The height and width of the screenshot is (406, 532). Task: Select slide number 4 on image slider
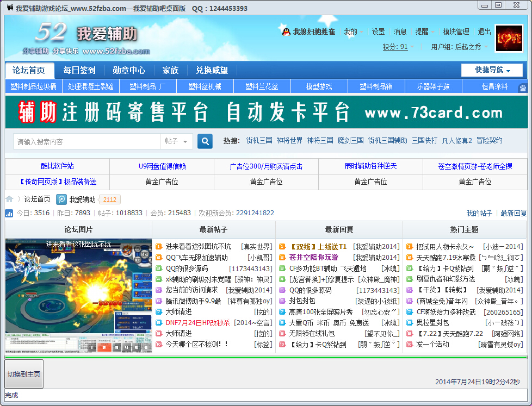[x=126, y=347]
